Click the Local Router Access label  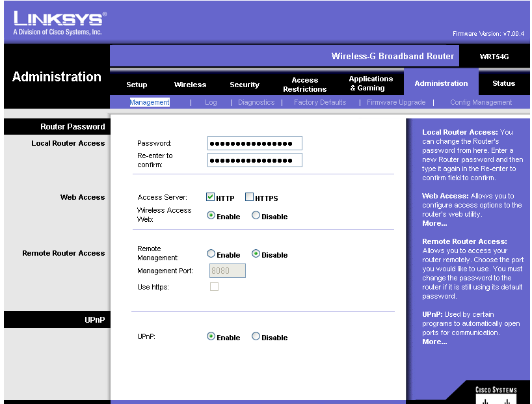point(68,143)
